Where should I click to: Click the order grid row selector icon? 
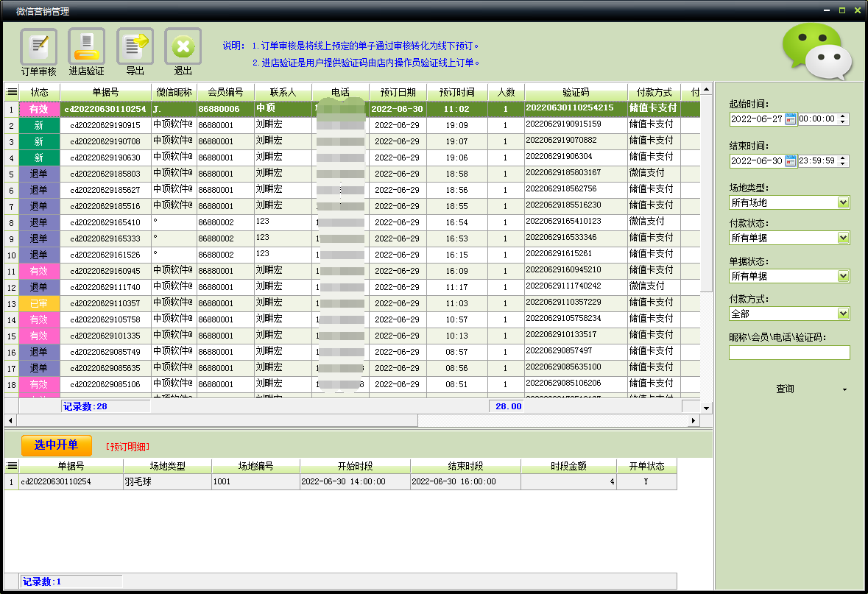12,92
